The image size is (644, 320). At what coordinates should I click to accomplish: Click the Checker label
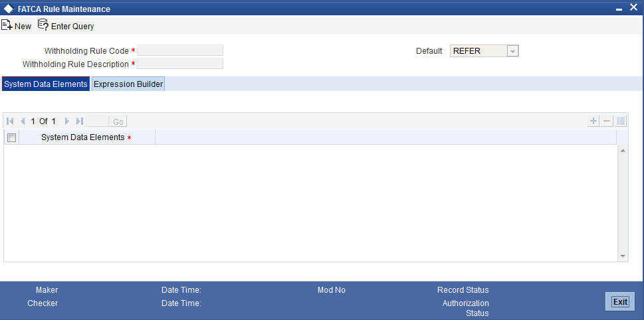43,303
